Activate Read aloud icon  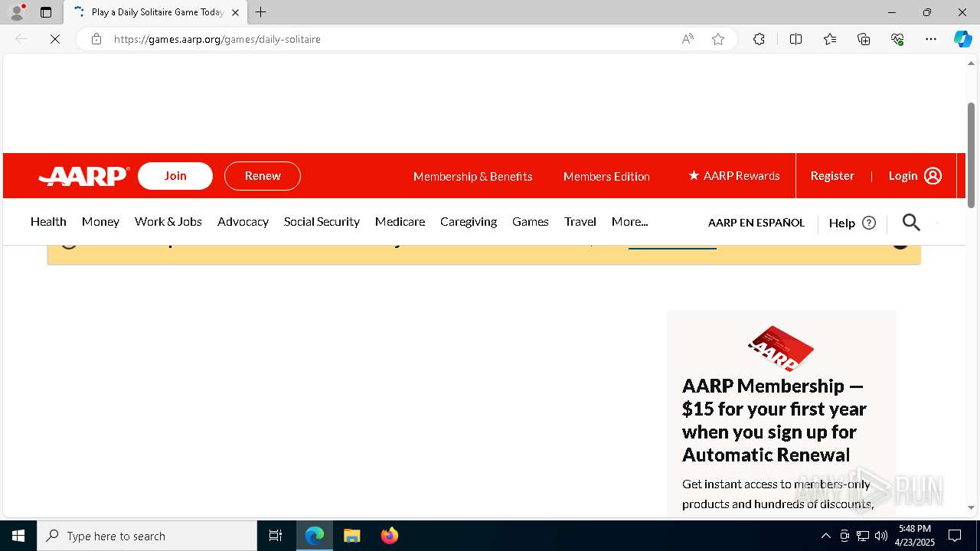click(x=688, y=39)
